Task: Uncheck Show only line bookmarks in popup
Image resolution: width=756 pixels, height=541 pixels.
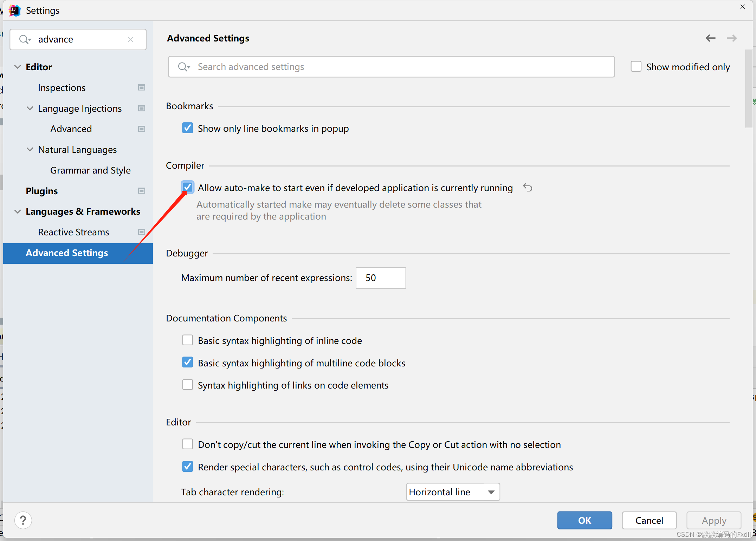Action: [x=187, y=128]
